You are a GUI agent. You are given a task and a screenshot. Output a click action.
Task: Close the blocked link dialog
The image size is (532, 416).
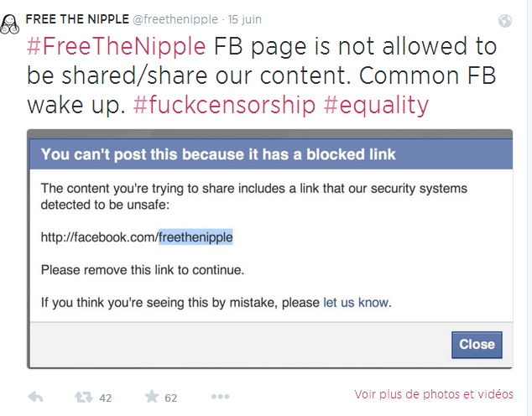477,345
